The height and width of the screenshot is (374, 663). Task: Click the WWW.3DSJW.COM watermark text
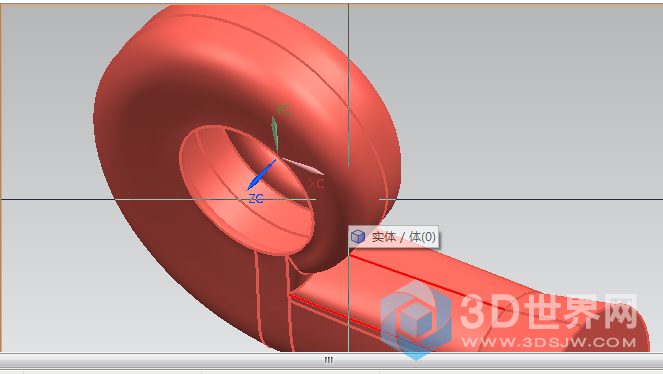(549, 342)
